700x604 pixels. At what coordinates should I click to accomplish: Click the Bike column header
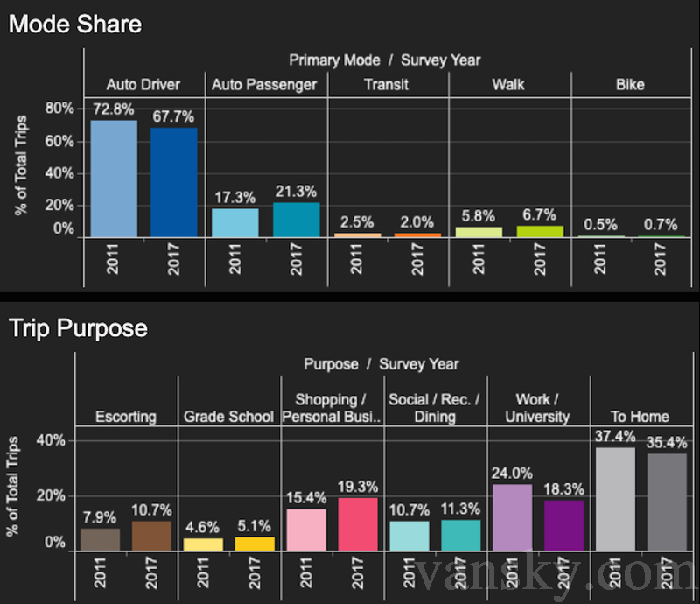630,85
